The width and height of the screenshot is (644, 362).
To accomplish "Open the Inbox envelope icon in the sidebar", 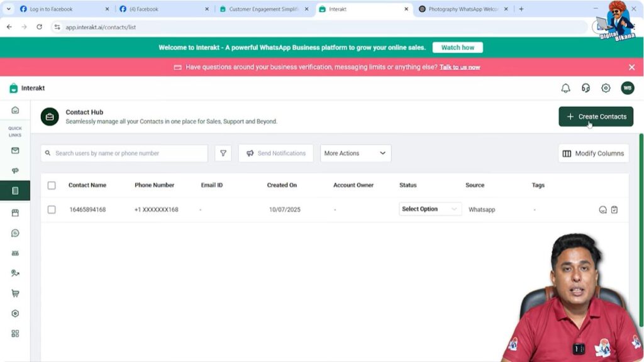I will [x=15, y=150].
